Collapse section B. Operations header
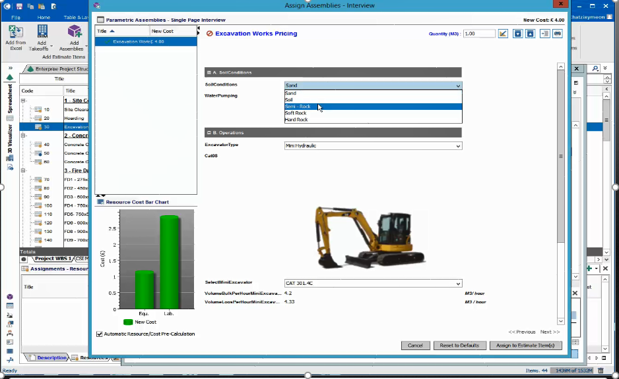 [x=209, y=133]
